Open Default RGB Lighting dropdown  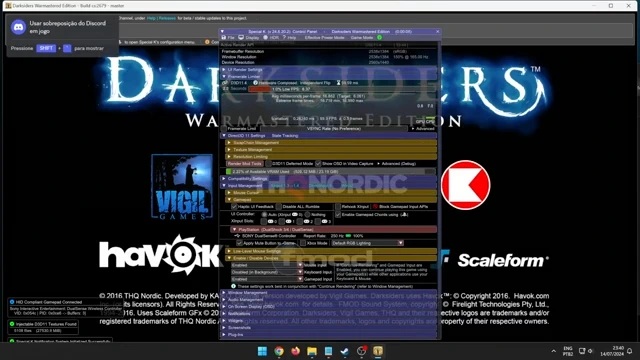click(x=367, y=243)
